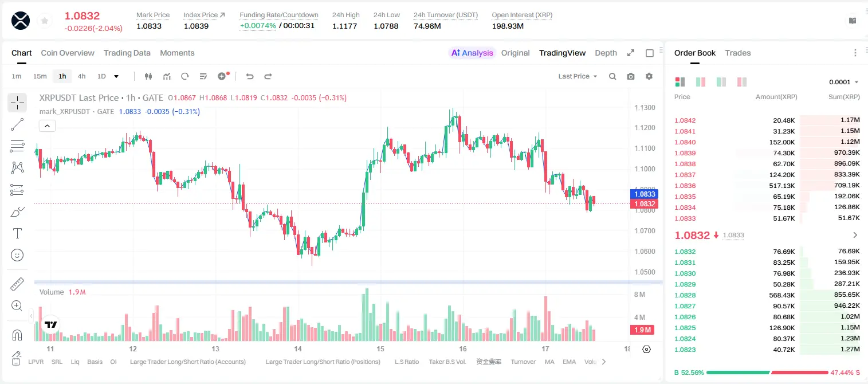Viewport: 868px width, 384px height.
Task: Expand the timeframe dropdown after 1D
Action: (x=117, y=76)
